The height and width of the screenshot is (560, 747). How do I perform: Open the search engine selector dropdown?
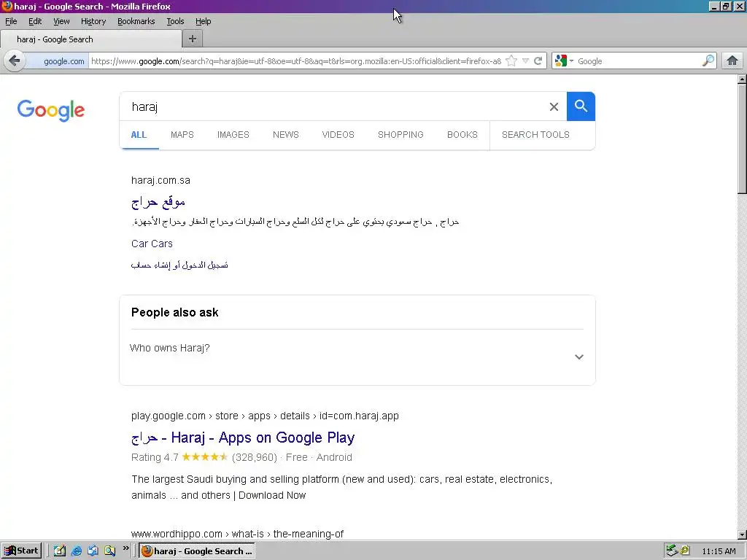tap(564, 61)
